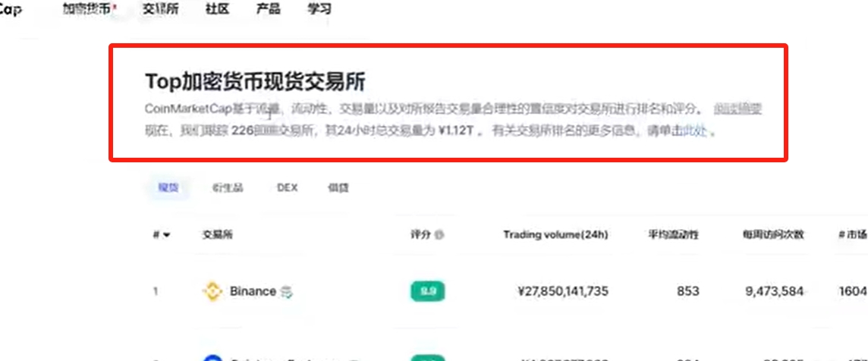The width and height of the screenshot is (868, 361).
Task: Open the 学习 navigation menu
Action: click(x=319, y=9)
